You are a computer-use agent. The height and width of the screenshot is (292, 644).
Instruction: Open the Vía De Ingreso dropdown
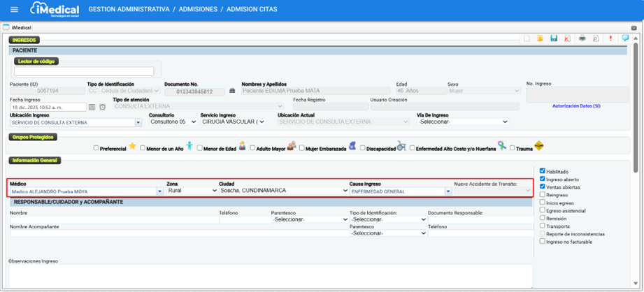coord(461,122)
